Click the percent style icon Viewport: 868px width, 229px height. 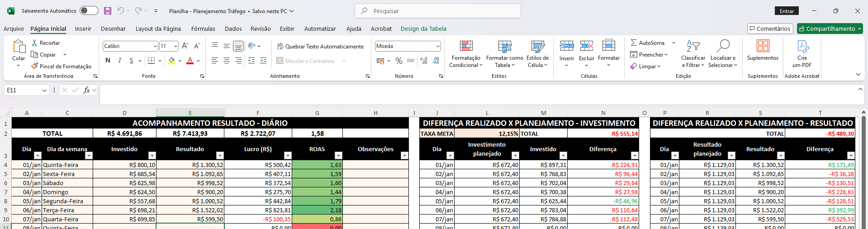click(398, 61)
